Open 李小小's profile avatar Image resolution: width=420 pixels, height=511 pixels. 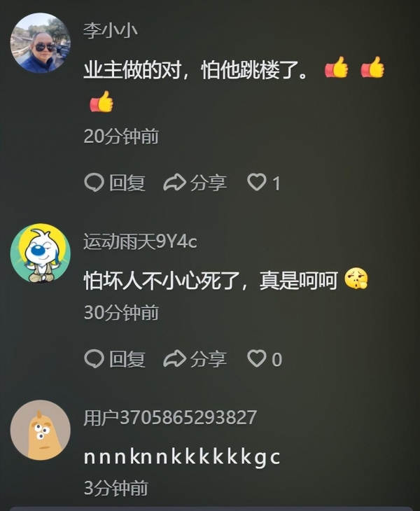point(41,43)
